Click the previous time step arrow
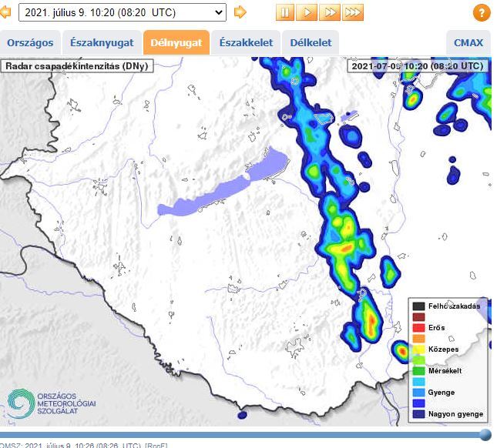This screenshot has width=497, height=448. click(5, 12)
